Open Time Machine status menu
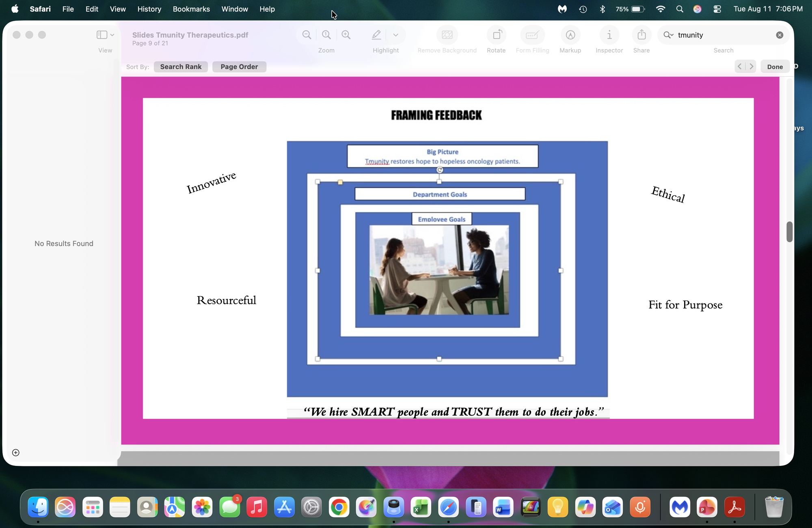The width and height of the screenshot is (812, 528). point(583,9)
